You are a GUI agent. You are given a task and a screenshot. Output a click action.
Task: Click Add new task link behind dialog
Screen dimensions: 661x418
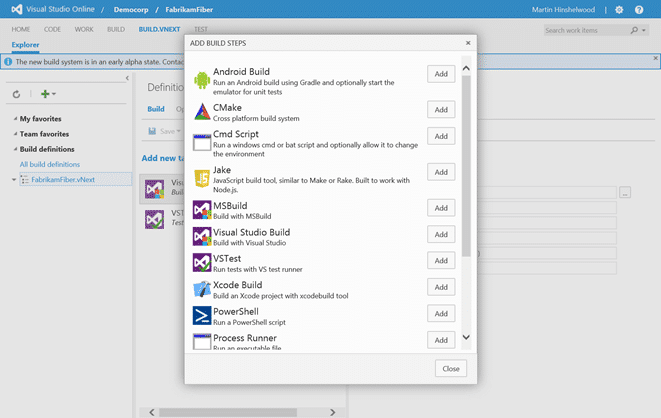tap(163, 158)
